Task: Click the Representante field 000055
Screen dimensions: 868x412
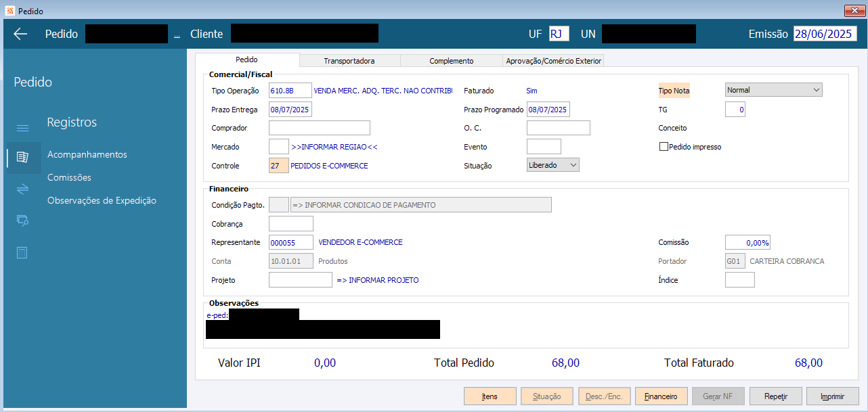Action: pyautogui.click(x=291, y=242)
